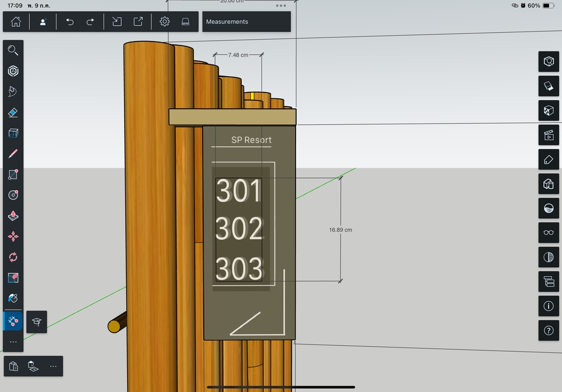This screenshot has height=392, width=562.
Task: Expand the bottom clipboard bar options
Action: point(53,366)
